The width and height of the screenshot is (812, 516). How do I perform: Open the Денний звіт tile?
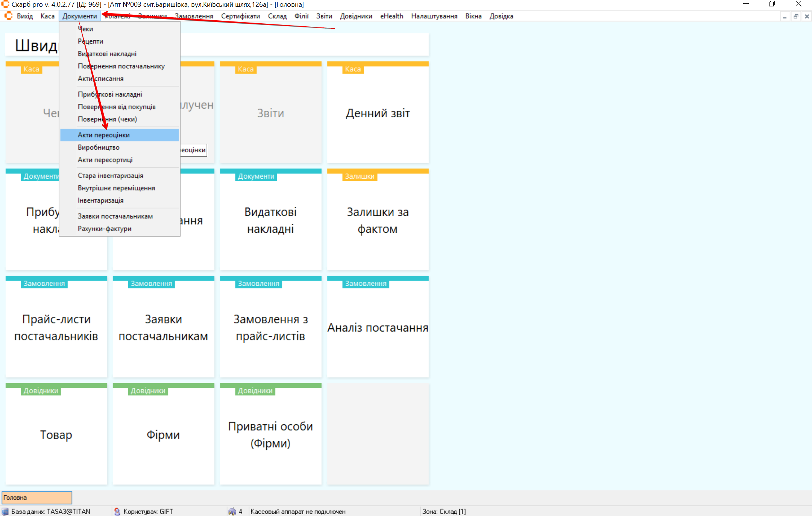pos(378,113)
